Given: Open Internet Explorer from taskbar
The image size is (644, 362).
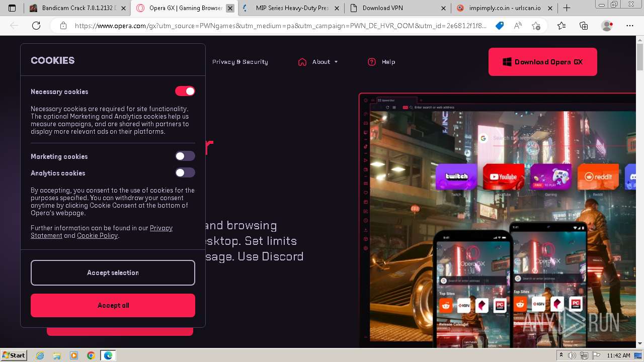Looking at the screenshot, I should coord(40,355).
